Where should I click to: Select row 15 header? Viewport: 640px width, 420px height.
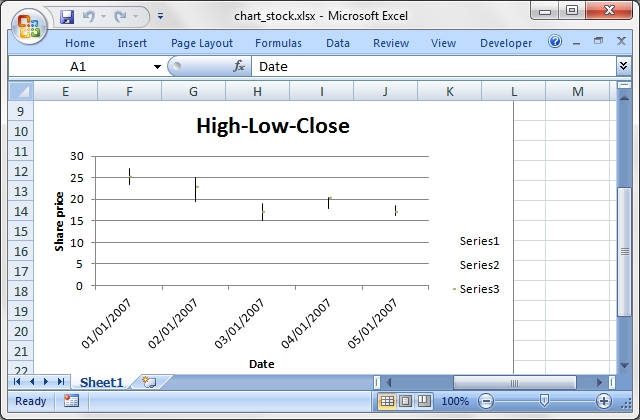pos(21,231)
